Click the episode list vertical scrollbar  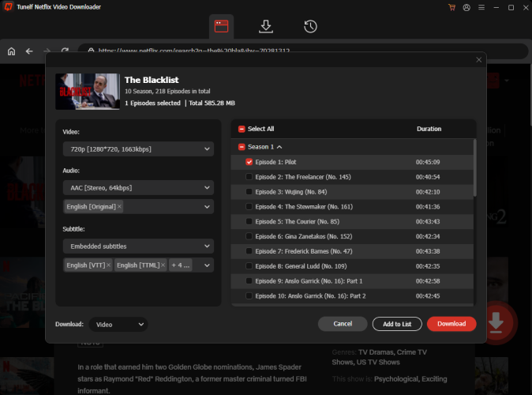click(474, 168)
